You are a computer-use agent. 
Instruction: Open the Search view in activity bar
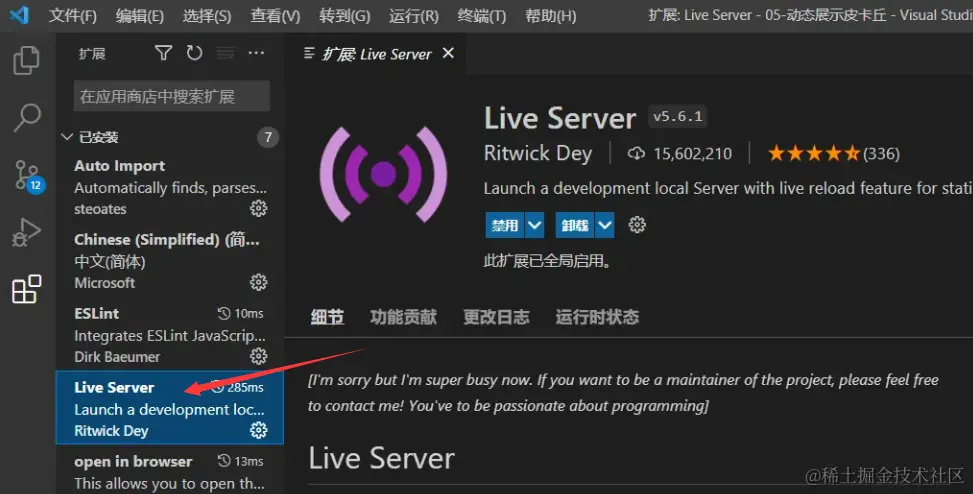27,117
